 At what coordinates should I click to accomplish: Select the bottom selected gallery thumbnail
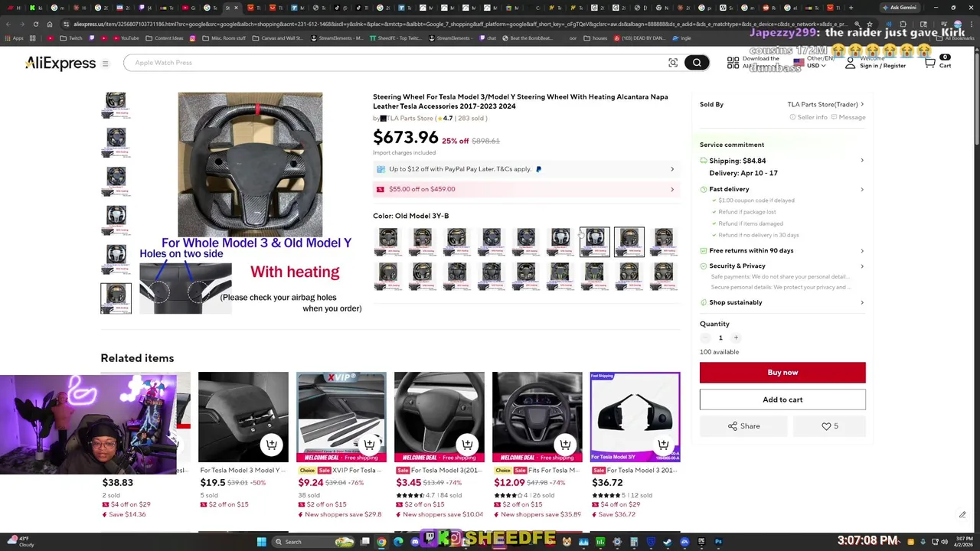(116, 298)
